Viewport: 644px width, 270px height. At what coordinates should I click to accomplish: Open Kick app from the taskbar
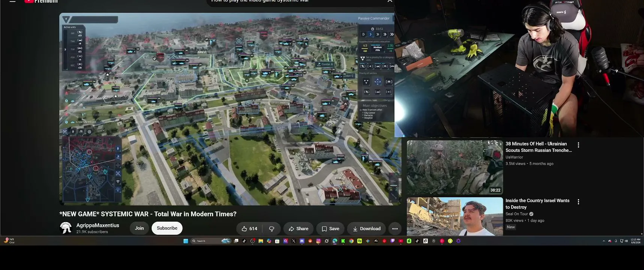point(343,241)
